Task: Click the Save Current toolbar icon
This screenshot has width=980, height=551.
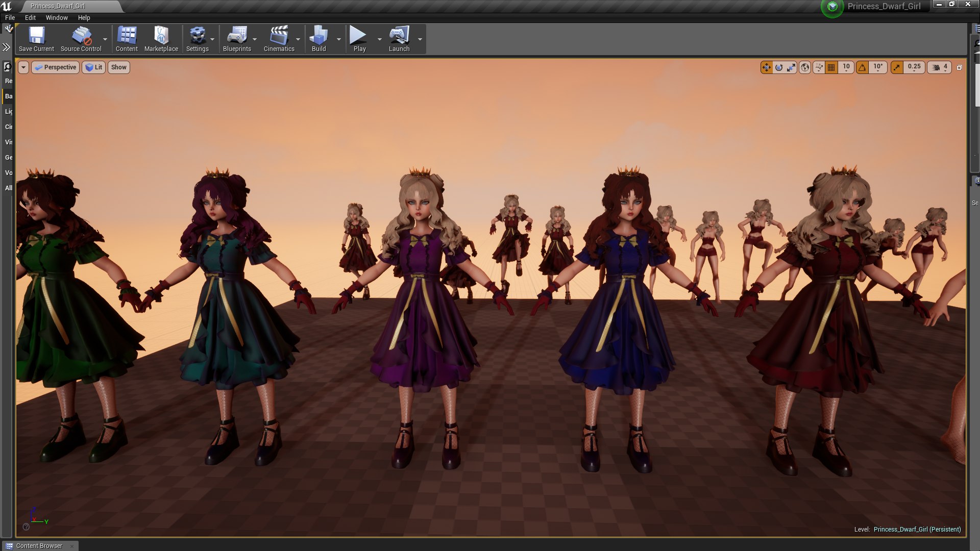Action: coord(36,39)
